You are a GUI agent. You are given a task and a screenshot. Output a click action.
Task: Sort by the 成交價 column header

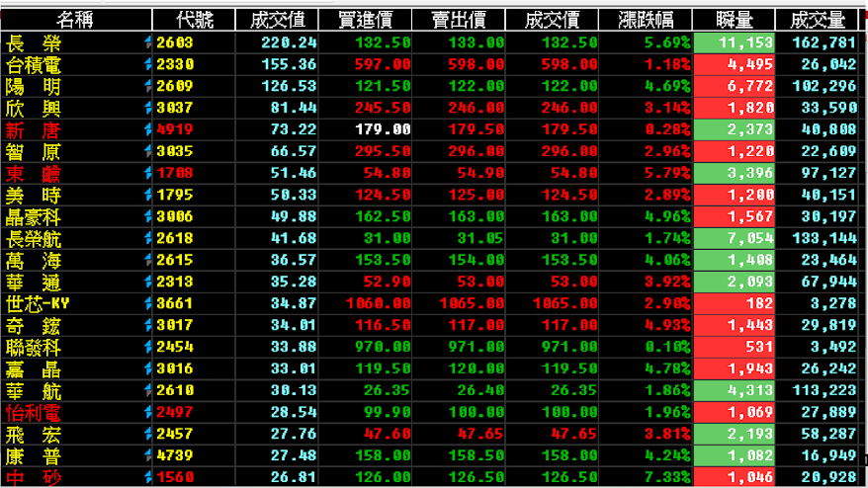coord(552,21)
